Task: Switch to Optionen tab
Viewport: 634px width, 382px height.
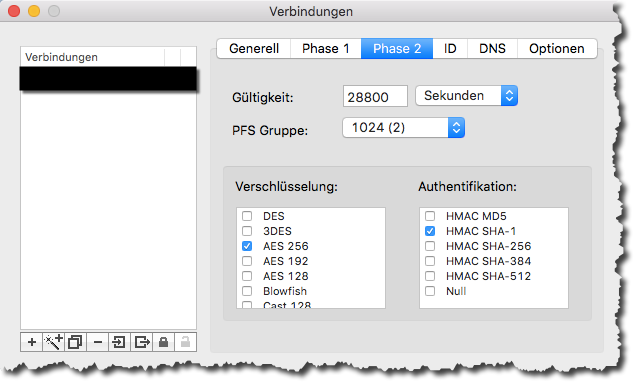Action: tap(557, 49)
